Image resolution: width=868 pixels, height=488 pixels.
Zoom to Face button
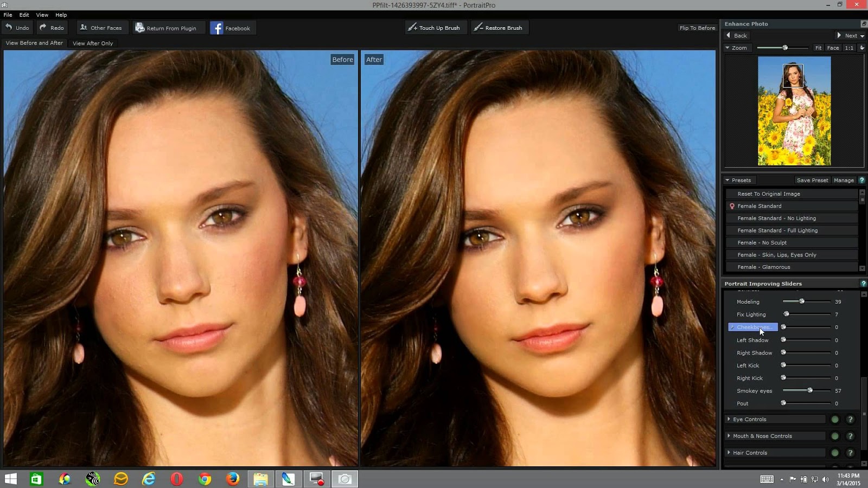833,48
